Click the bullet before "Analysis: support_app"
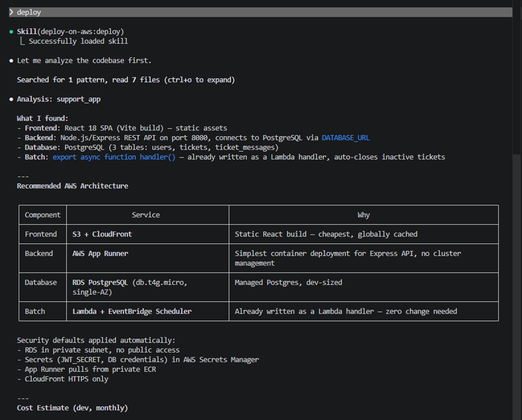 click(11, 99)
